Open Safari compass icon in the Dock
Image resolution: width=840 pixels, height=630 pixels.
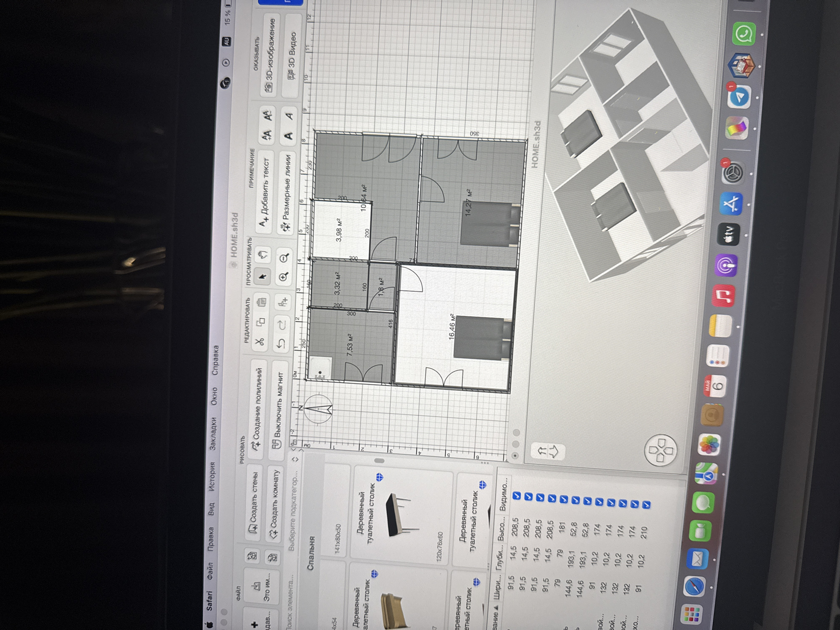tap(694, 586)
